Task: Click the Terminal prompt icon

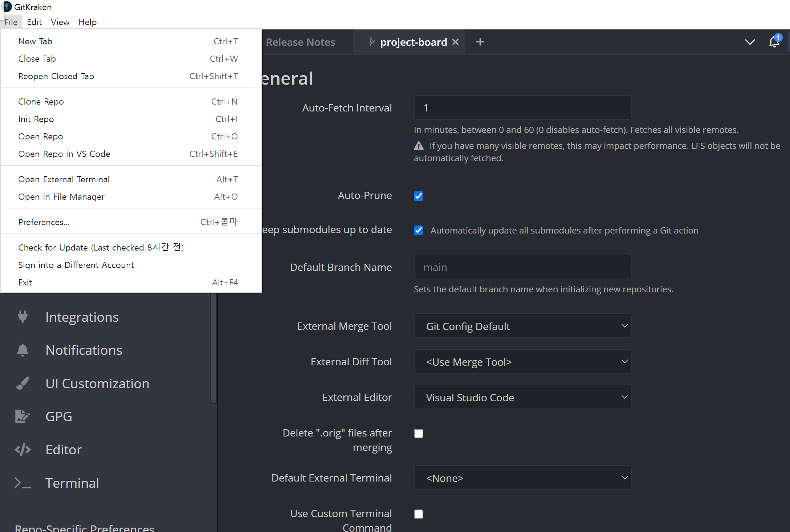Action: click(23, 483)
